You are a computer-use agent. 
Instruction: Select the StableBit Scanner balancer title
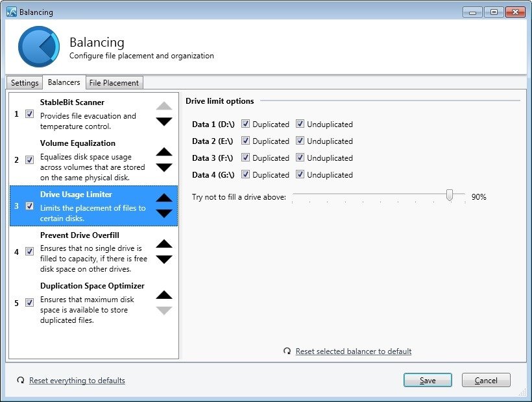72,102
